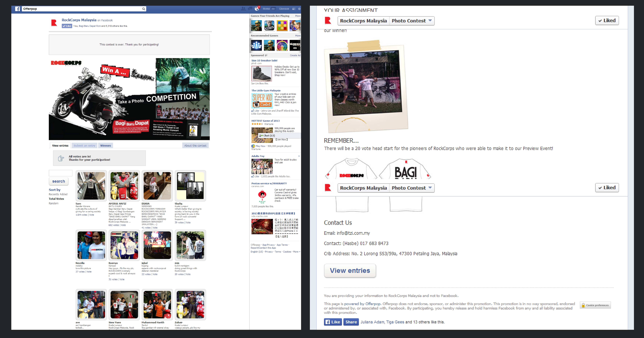Image resolution: width=644 pixels, height=338 pixels.
Task: Open the number puzzle grid game icon
Action: click(x=282, y=26)
